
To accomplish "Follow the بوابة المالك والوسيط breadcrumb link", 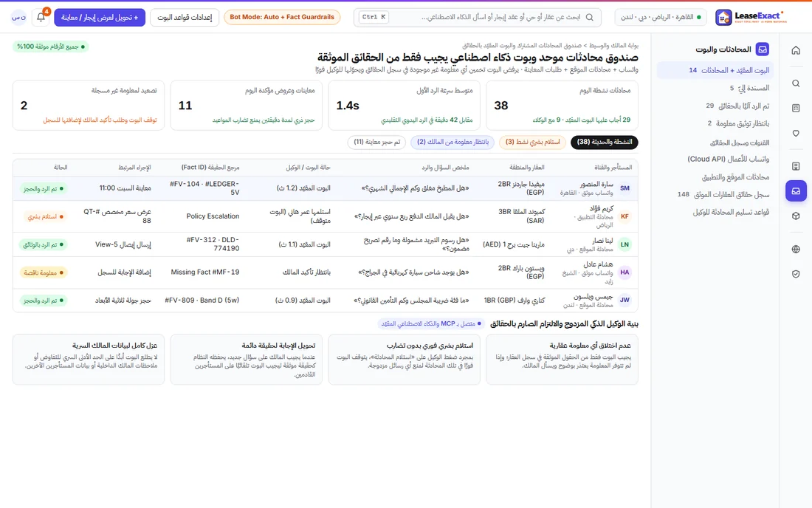I will (615, 46).
